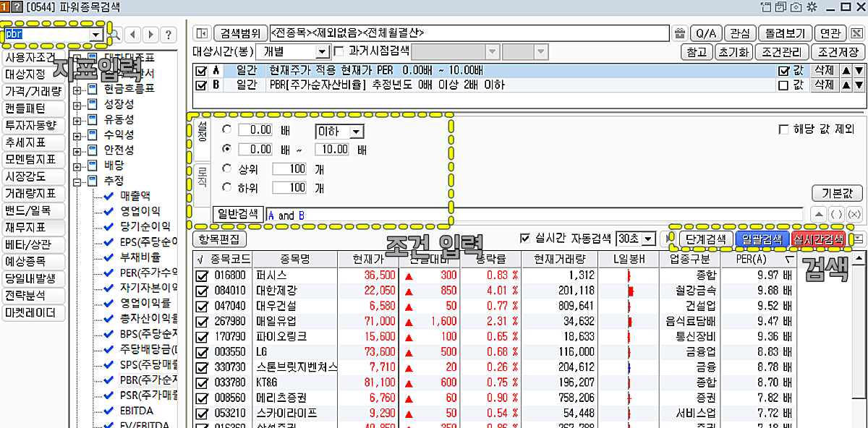Open the gear settings icon in title bar
The width and height of the screenshot is (868, 428).
812,7
